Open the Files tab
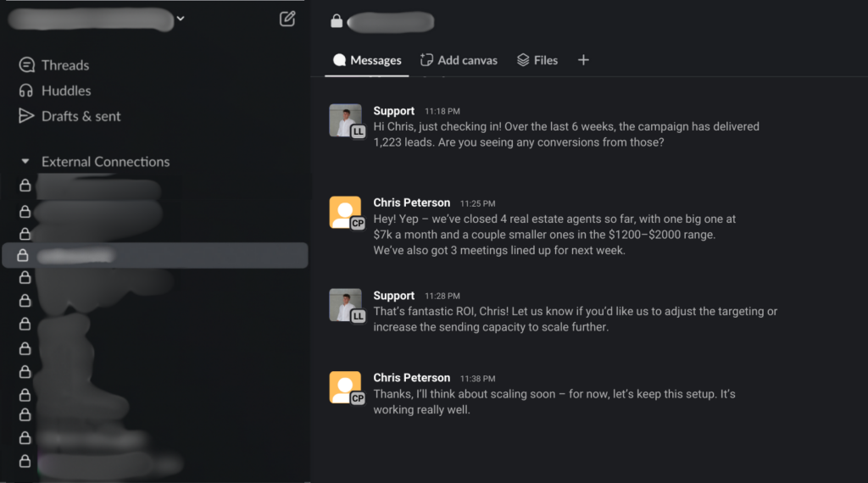 coord(537,60)
